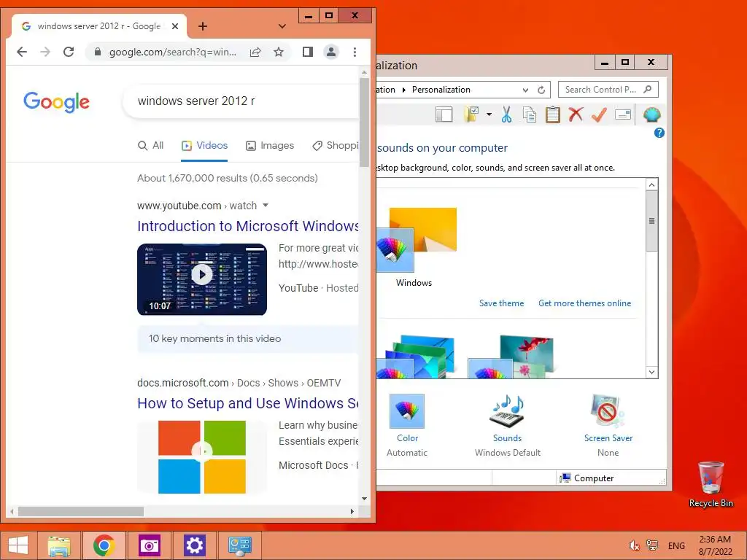Select the Videos tab
The width and height of the screenshot is (747, 560).
(204, 146)
